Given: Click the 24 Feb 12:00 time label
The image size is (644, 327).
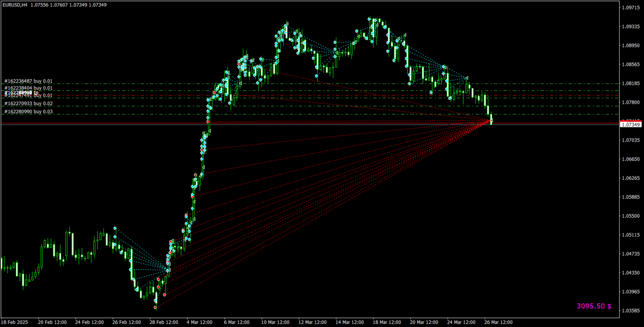Looking at the screenshot, I should [x=89, y=322].
